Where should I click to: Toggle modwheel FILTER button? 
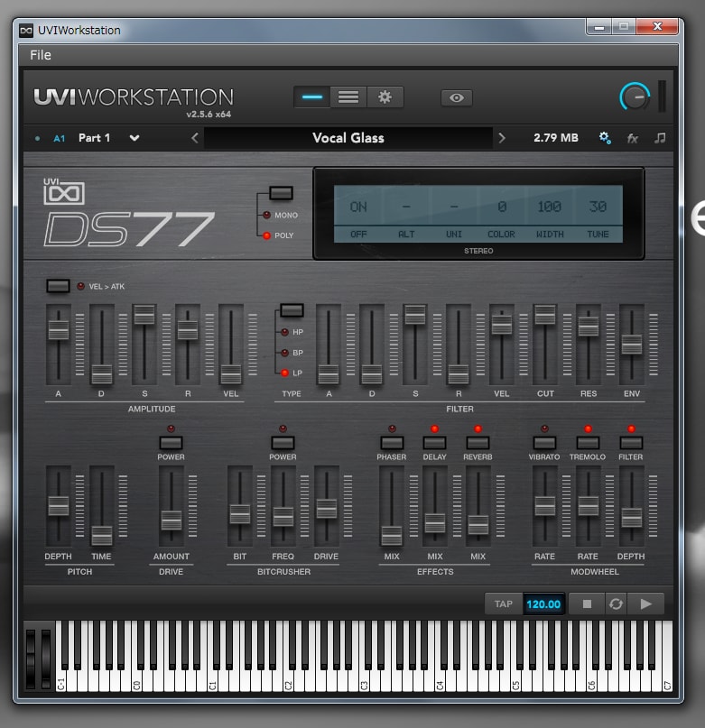coord(631,442)
